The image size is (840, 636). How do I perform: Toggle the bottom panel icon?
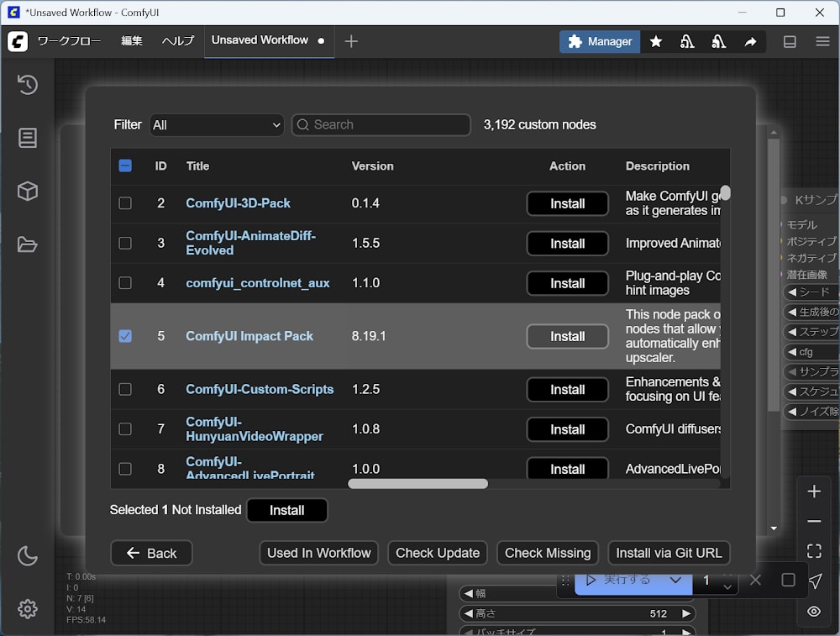coord(790,41)
